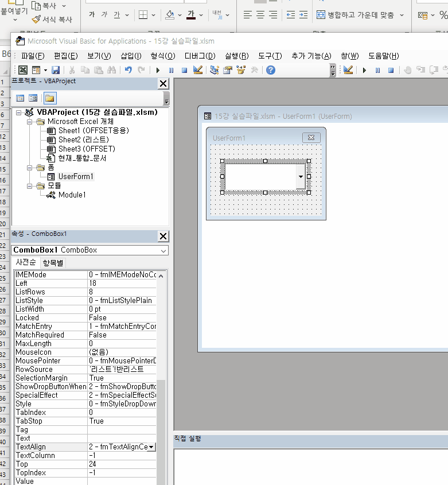Click the Redo arrow icon
Viewport: 448px width, 485px height.
click(141, 70)
